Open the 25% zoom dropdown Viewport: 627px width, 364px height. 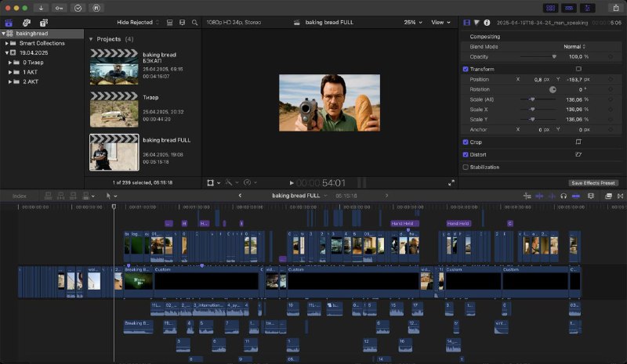coord(413,23)
